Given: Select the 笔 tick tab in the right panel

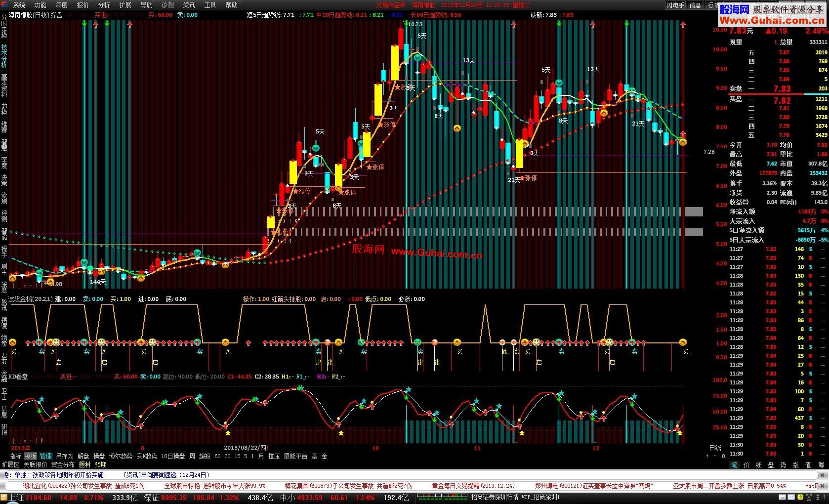Looking at the screenshot, I should [x=735, y=464].
